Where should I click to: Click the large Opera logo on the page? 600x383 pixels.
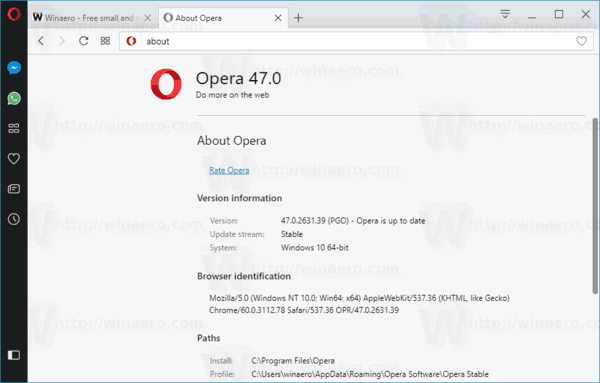[166, 84]
